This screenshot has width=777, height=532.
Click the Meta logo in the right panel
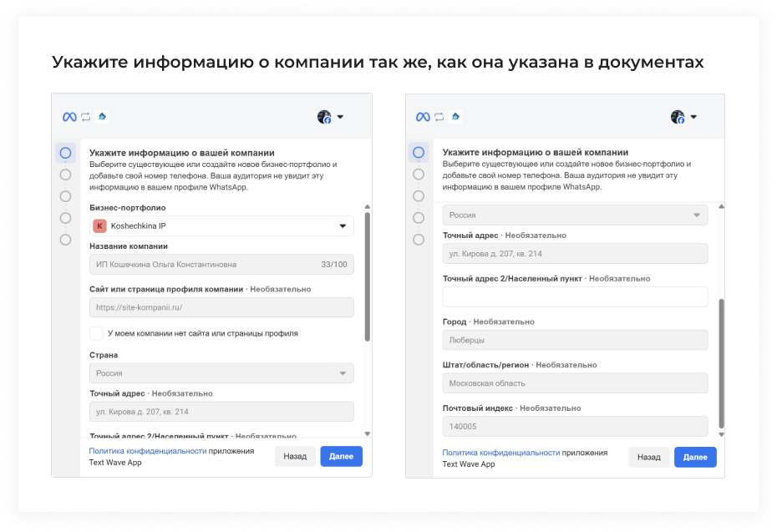tap(421, 116)
